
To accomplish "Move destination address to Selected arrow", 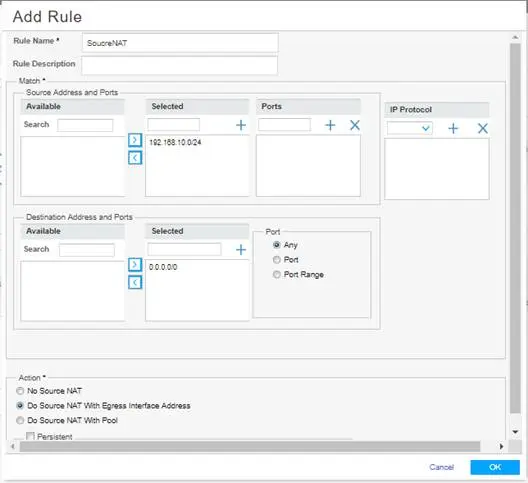I will click(135, 264).
